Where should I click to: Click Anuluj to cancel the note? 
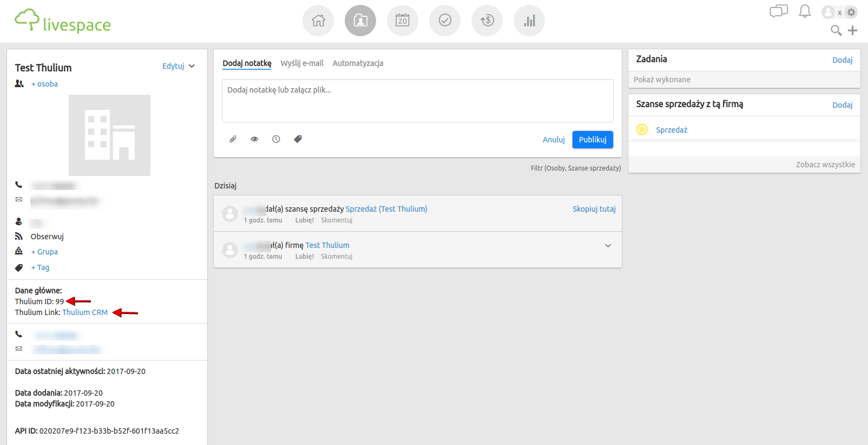tap(554, 140)
